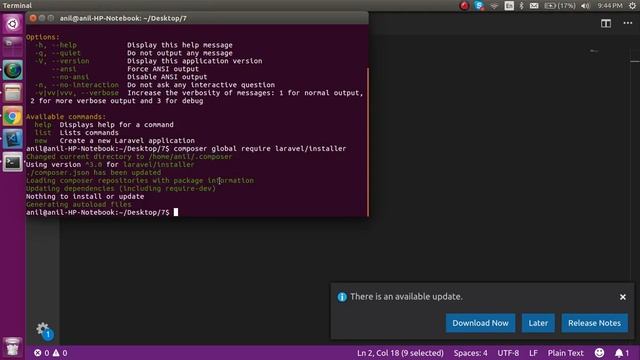Open sound volume menu

(585, 6)
